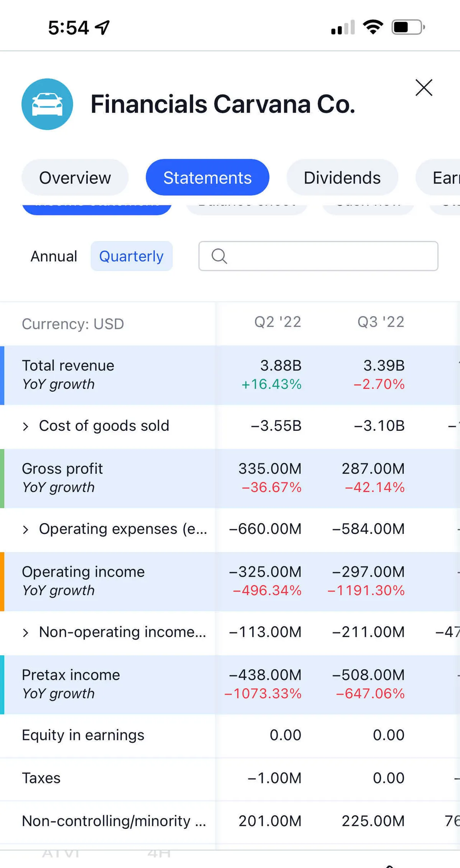Switch to the Dividends tab
Image resolution: width=460 pixels, height=868 pixels.
click(x=342, y=178)
